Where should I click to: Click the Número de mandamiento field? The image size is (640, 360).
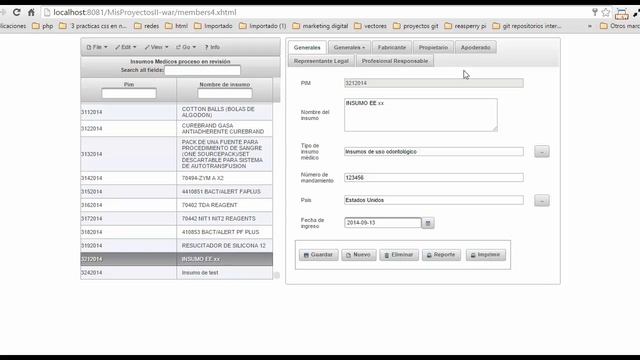point(433,178)
